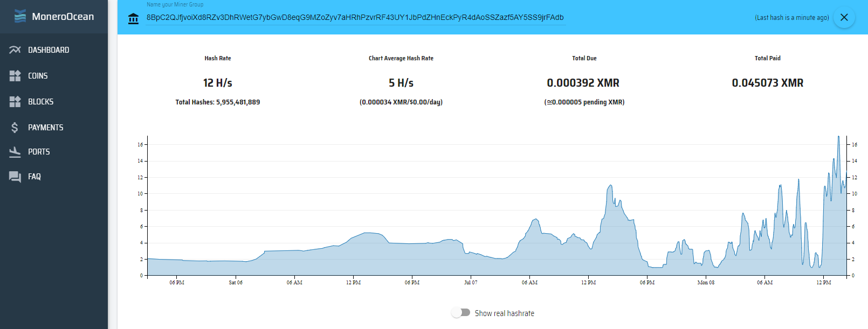Close the miner address bar with X
The image size is (868, 329).
pyautogui.click(x=844, y=17)
